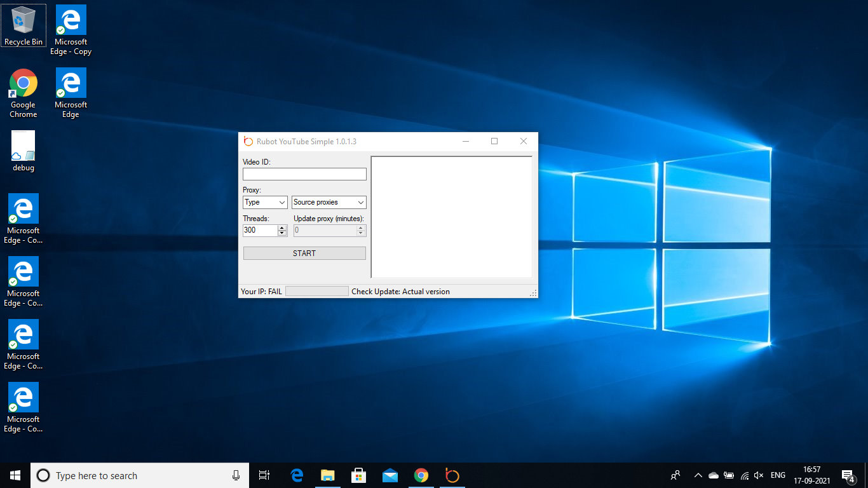Image resolution: width=868 pixels, height=488 pixels.
Task: Select the Google Chrome desktop shortcut
Action: click(24, 93)
